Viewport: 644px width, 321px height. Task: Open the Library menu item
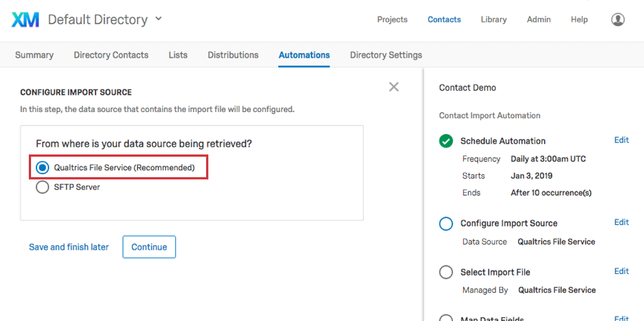tap(493, 20)
